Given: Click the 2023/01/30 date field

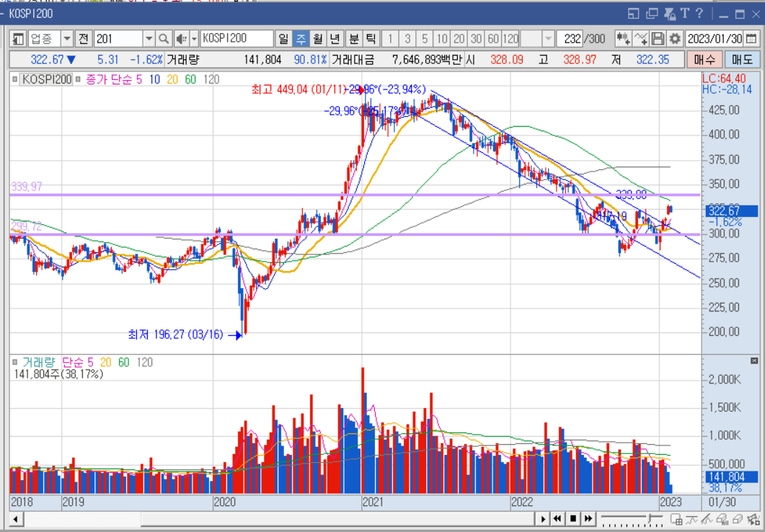Looking at the screenshot, I should click(x=715, y=38).
